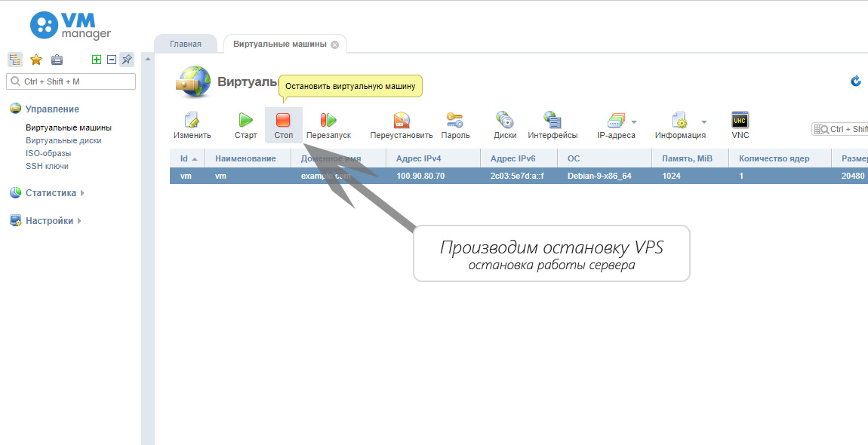The height and width of the screenshot is (445, 868).
Task: Open the dropdown arrow next to IP-адреса
Action: tap(634, 121)
